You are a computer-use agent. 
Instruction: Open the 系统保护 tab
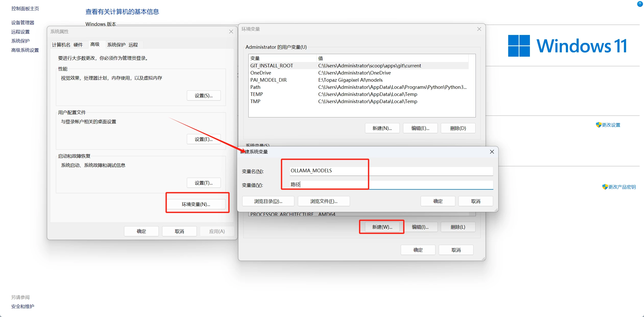pos(116,45)
